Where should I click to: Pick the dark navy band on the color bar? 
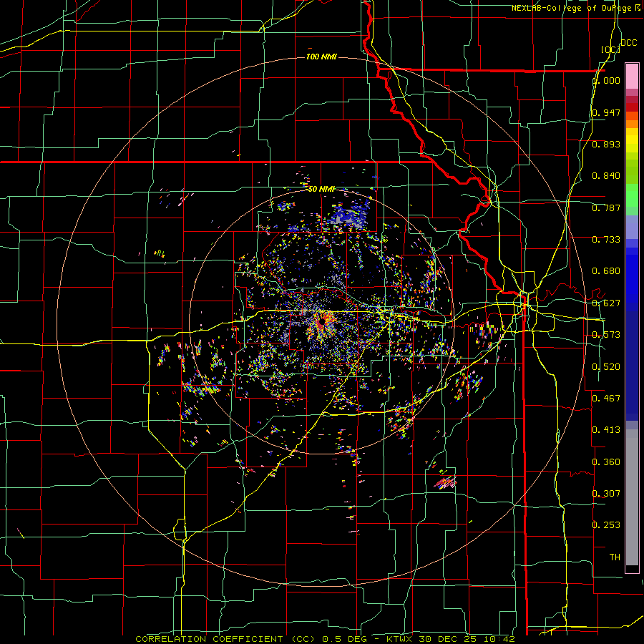(632, 366)
